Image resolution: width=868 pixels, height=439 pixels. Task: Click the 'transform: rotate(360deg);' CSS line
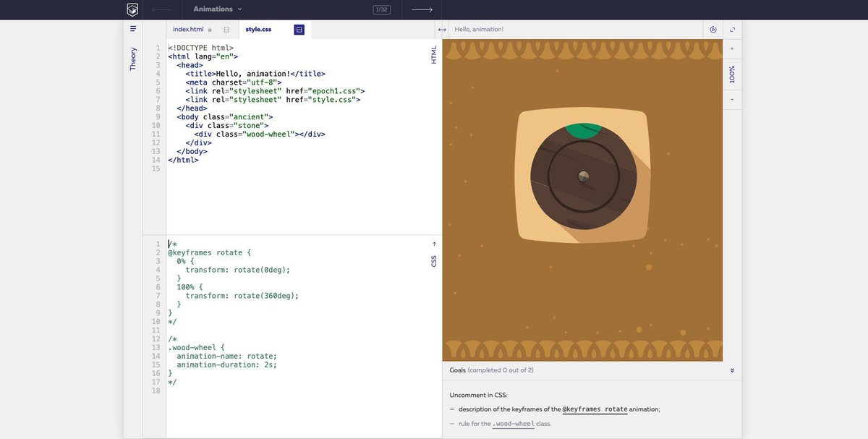(x=242, y=296)
